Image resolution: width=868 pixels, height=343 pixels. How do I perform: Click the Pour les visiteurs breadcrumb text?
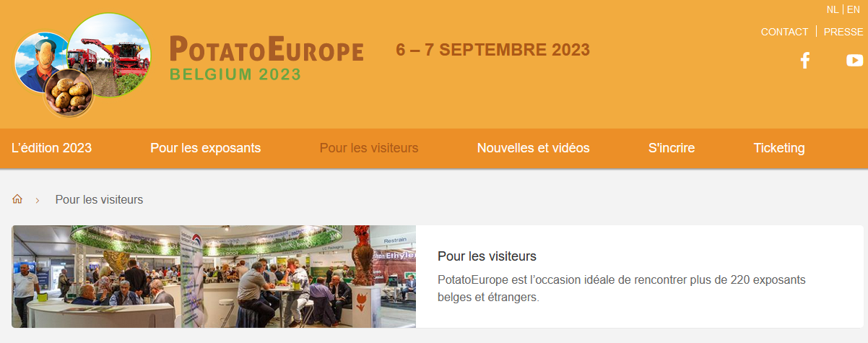[x=99, y=199]
